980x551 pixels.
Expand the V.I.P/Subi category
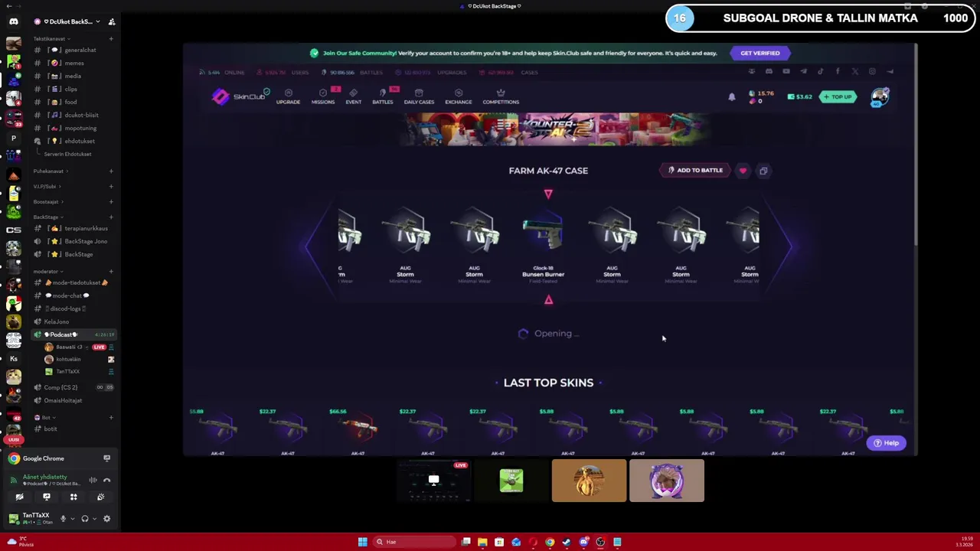coord(47,186)
